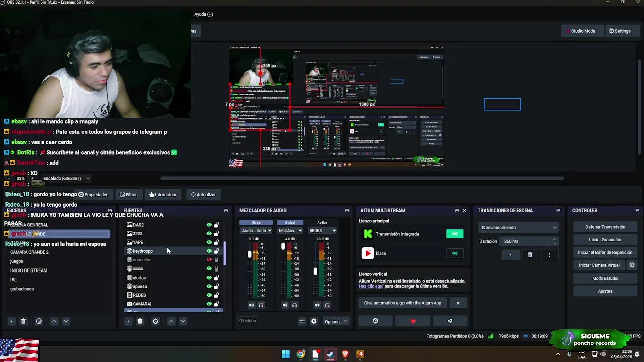The height and width of the screenshot is (362, 644).
Task: Move the selected source up in Fuentes
Action: tap(171, 321)
